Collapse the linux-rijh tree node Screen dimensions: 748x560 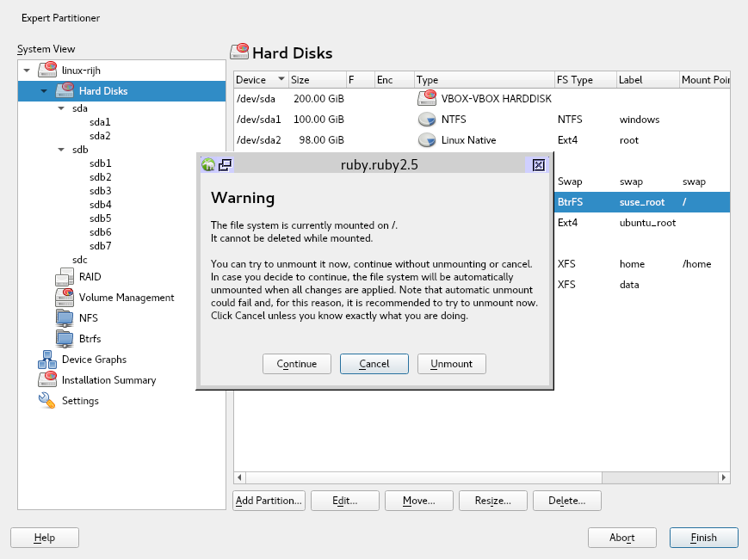point(27,71)
